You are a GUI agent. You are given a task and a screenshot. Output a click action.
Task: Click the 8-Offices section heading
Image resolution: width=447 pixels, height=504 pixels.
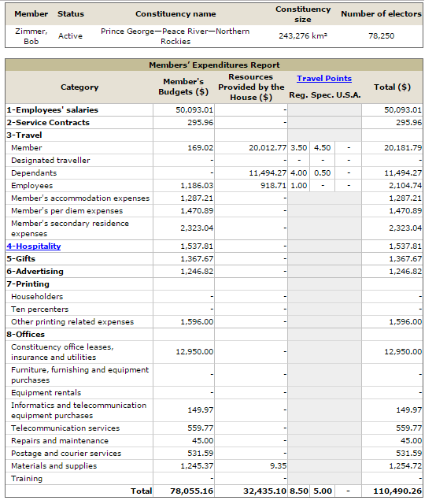point(26,334)
